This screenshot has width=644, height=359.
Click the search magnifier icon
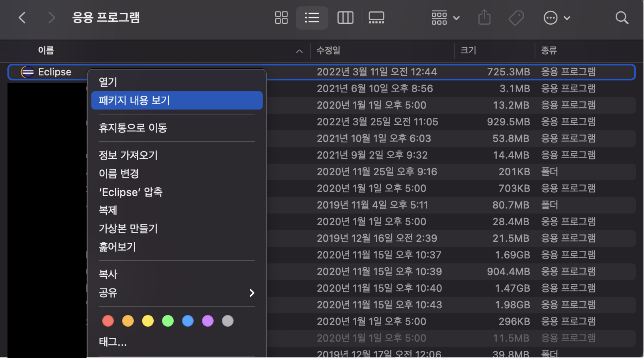(622, 18)
